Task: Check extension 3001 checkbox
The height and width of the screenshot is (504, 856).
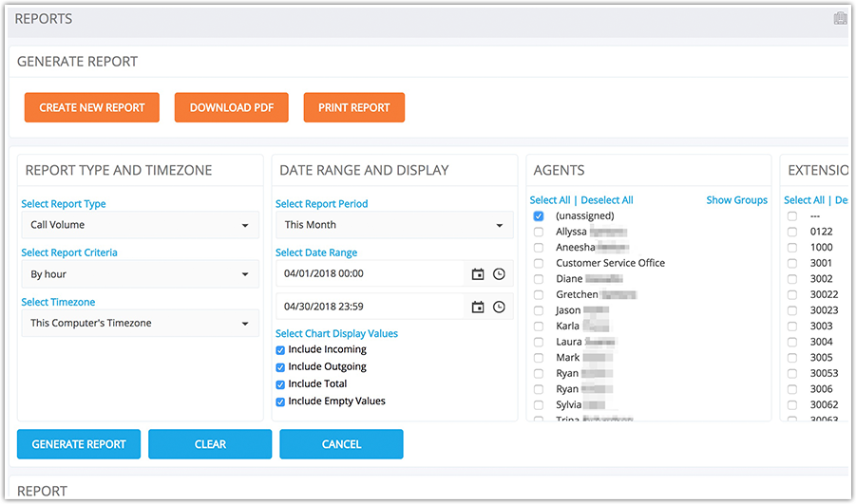Action: (792, 264)
